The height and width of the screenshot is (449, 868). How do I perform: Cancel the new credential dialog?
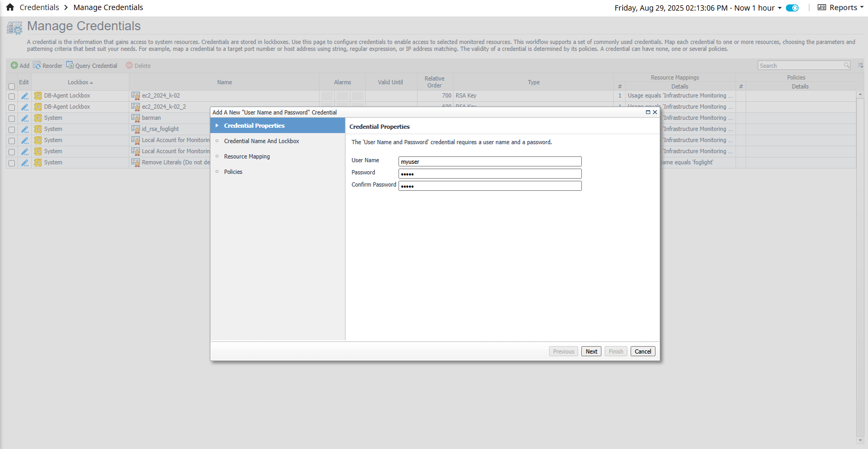click(643, 351)
